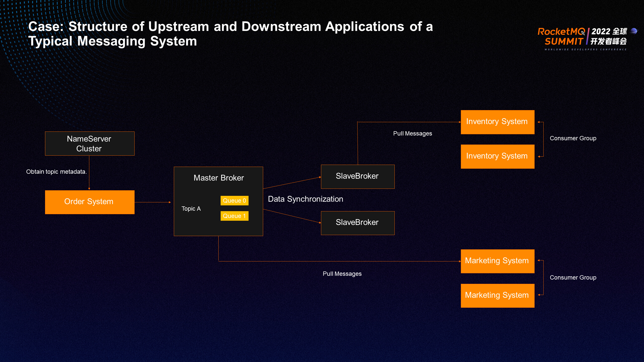Select the Order System box
The height and width of the screenshot is (362, 644).
pyautogui.click(x=90, y=202)
